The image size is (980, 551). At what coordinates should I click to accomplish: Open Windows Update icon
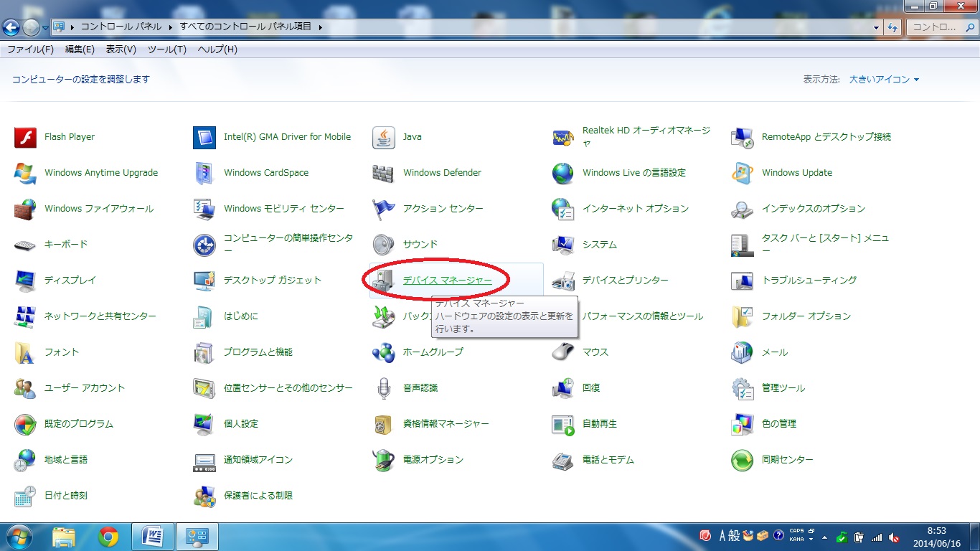tap(743, 173)
